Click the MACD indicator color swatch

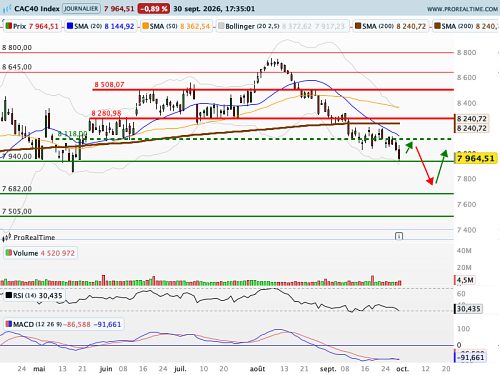coord(9,324)
